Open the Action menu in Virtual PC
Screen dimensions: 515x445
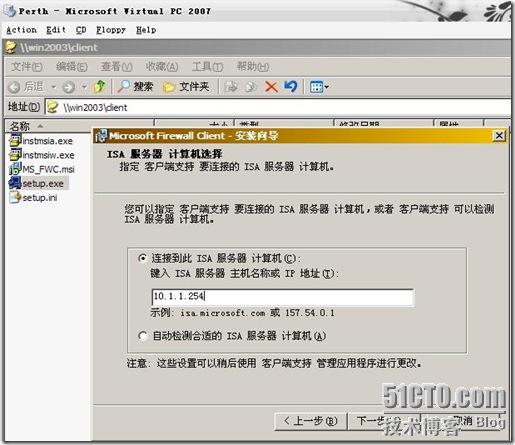(x=22, y=30)
